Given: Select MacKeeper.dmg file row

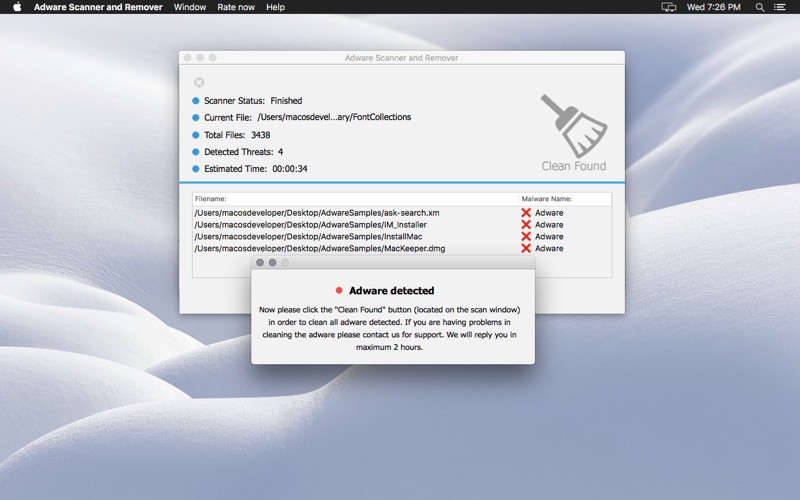Looking at the screenshot, I should [x=402, y=248].
